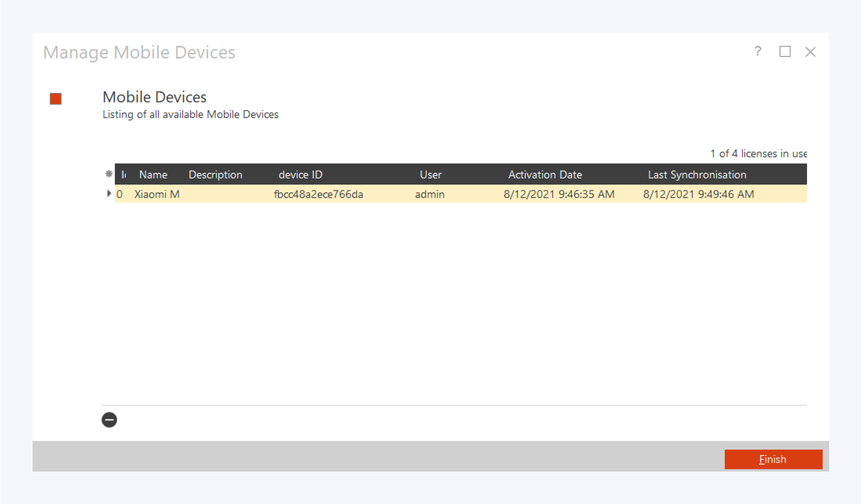This screenshot has height=504, width=861.
Task: Sort by Last Synchronisation column header
Action: pyautogui.click(x=697, y=175)
